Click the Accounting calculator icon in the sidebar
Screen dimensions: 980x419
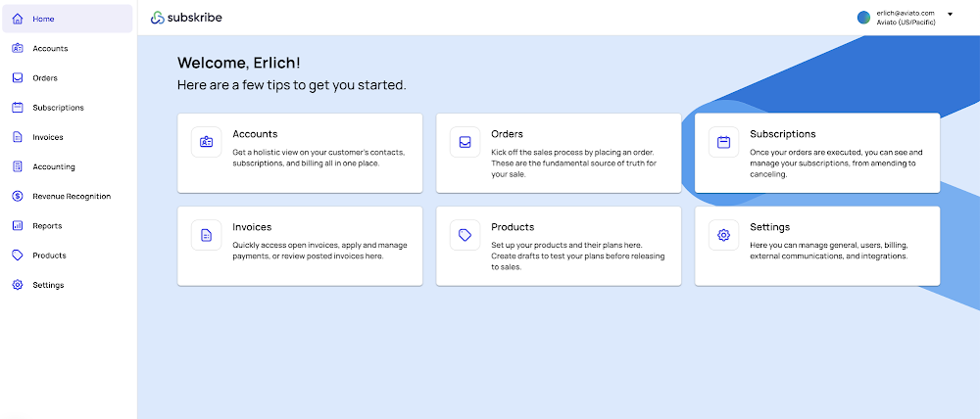[18, 166]
